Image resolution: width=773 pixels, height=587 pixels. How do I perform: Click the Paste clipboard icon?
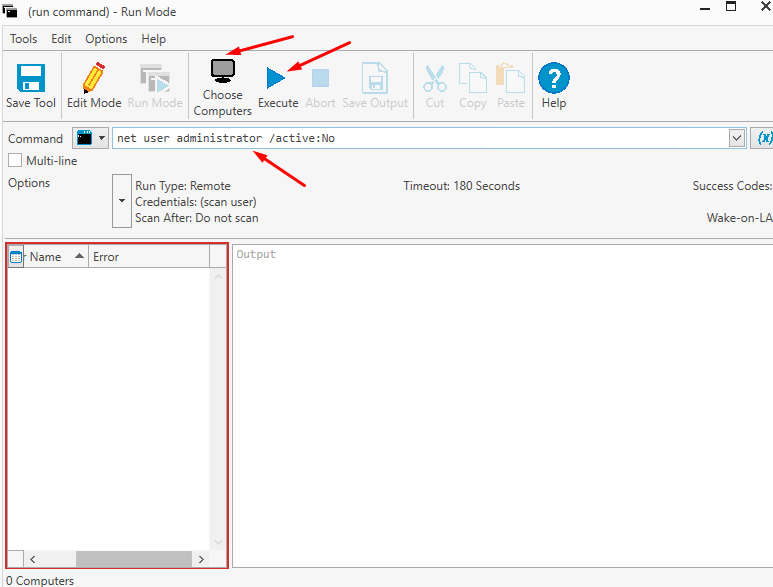(510, 79)
